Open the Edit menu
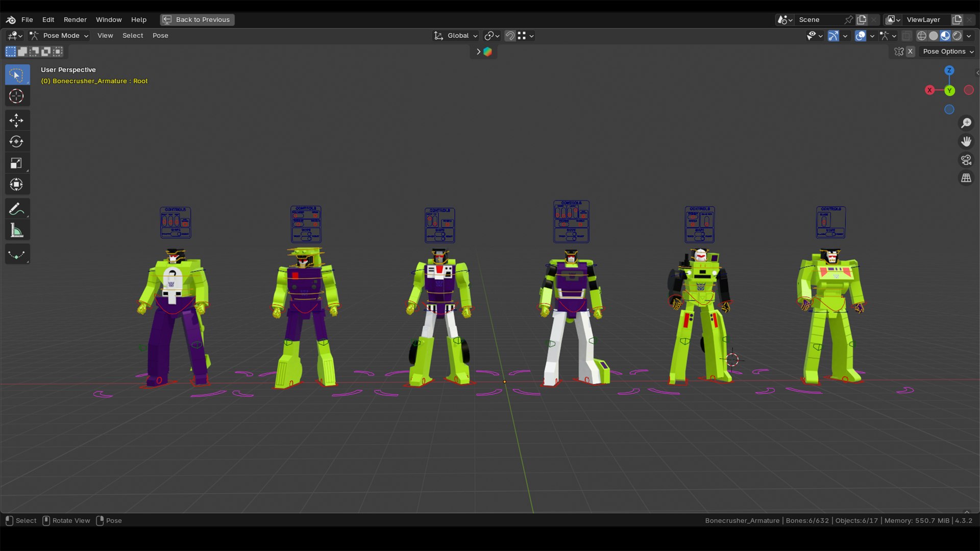Viewport: 980px width, 551px height. click(48, 19)
